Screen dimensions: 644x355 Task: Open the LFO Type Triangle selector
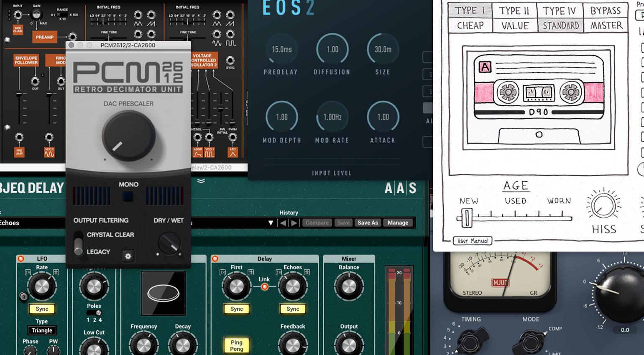pos(42,330)
